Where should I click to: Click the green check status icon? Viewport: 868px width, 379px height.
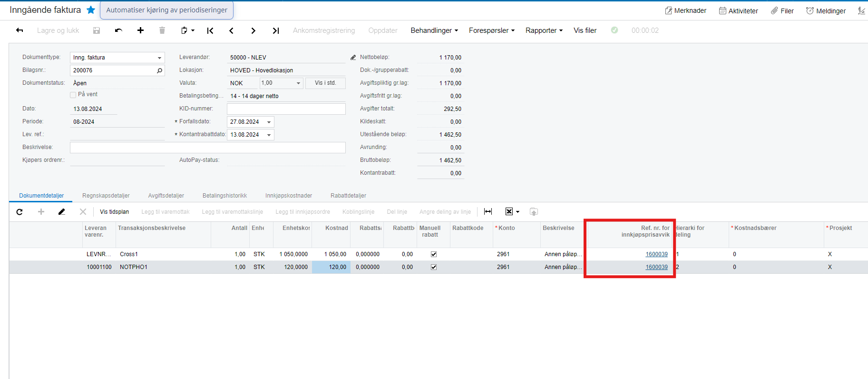tap(614, 30)
